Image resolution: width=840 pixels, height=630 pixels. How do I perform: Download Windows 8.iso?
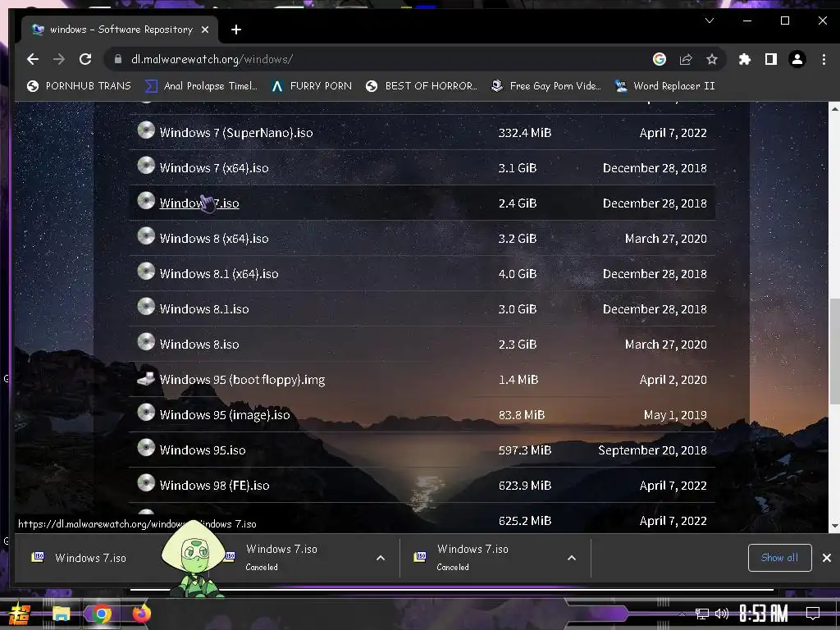pos(199,345)
